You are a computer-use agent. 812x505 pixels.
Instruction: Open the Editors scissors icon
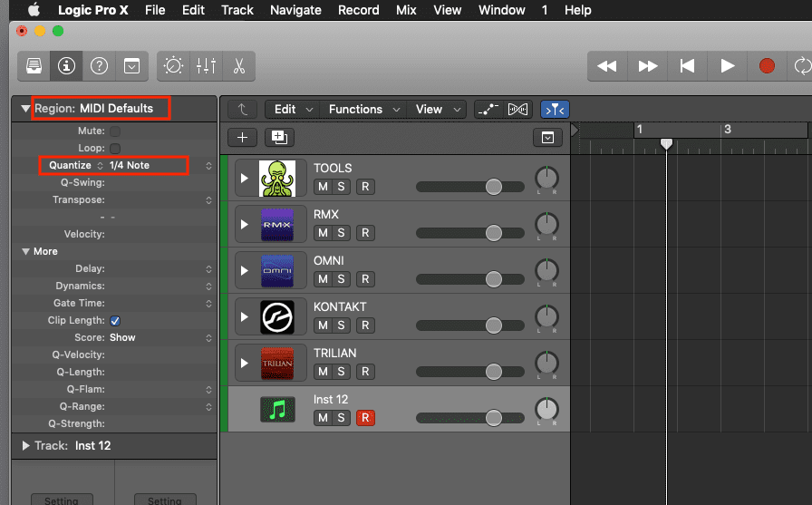pos(239,66)
